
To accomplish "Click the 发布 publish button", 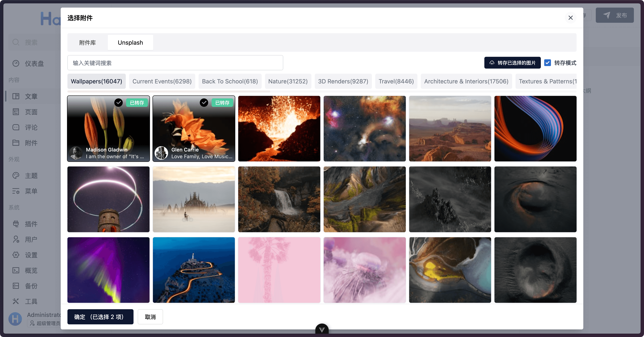I will (x=614, y=15).
